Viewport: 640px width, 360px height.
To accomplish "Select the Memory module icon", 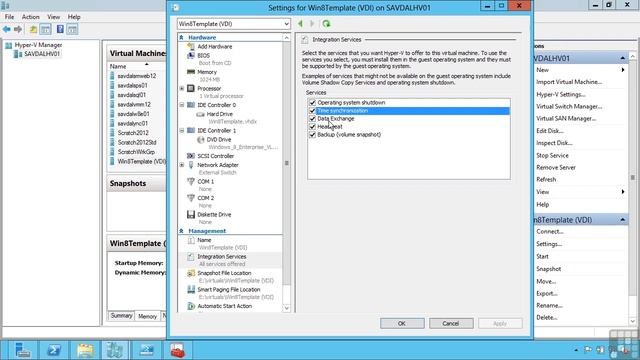I will click(x=191, y=72).
